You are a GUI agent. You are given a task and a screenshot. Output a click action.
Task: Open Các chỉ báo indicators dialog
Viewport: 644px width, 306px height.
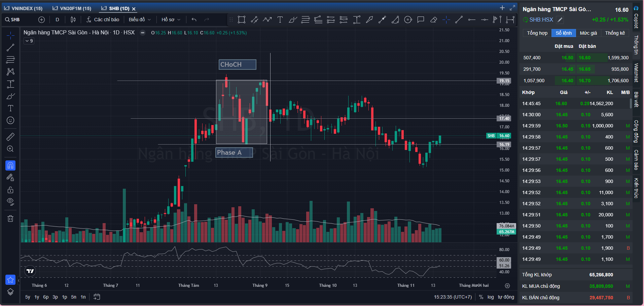tap(103, 20)
